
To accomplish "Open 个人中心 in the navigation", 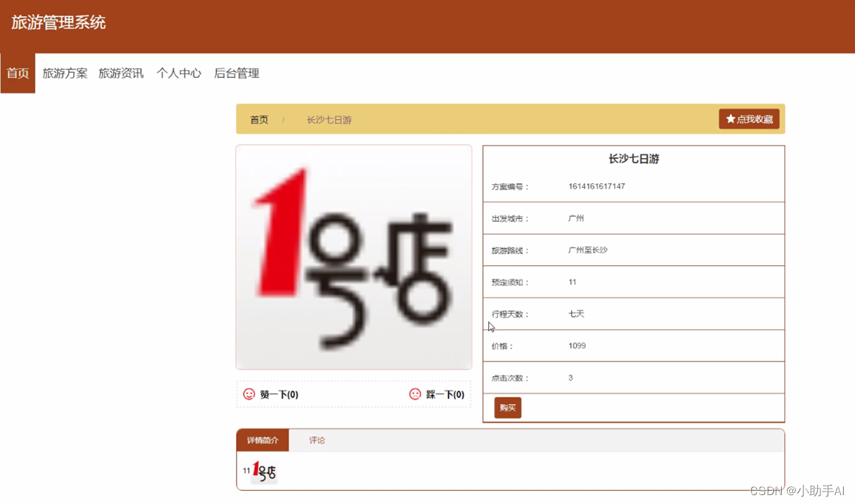I will point(179,73).
